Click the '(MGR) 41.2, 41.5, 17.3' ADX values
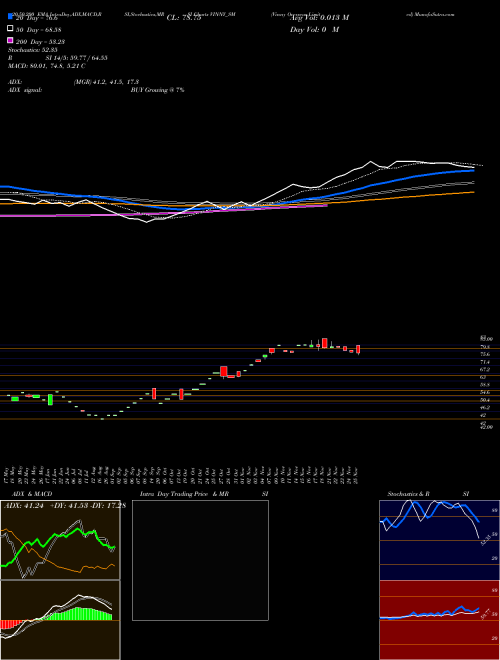The height and width of the screenshot is (660, 500). click(106, 82)
